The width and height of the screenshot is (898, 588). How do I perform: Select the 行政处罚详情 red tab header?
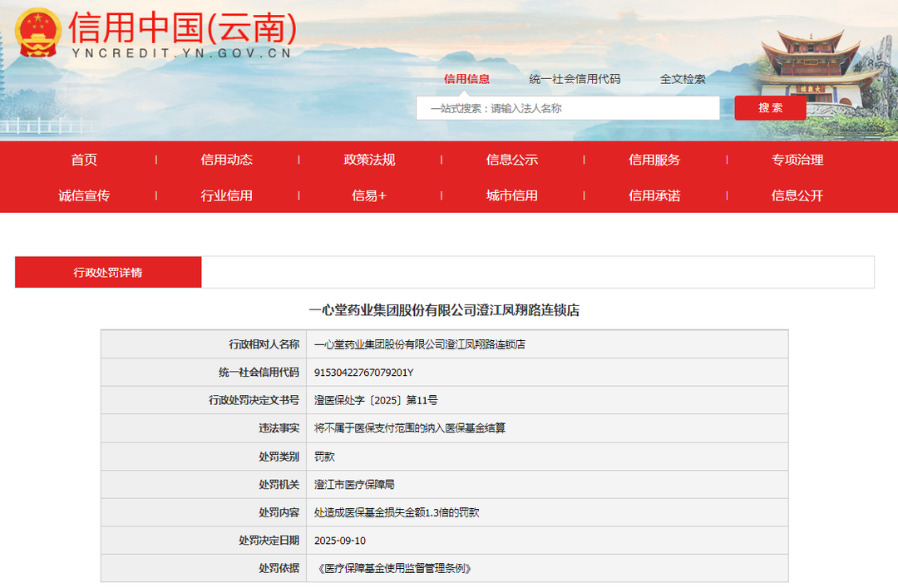click(108, 272)
